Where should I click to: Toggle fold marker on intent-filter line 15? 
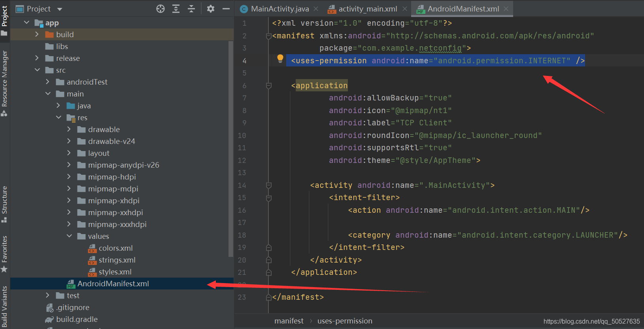click(x=269, y=198)
